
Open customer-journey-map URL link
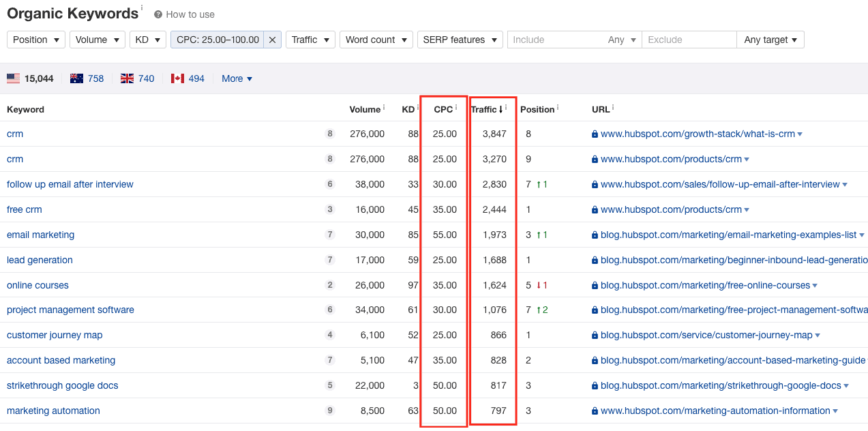click(x=706, y=335)
